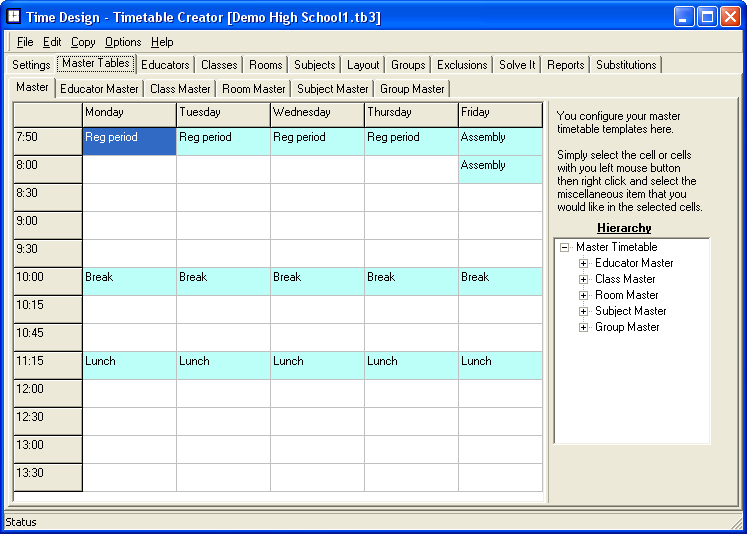Click the Time Design title bar icon
747x534 pixels.
(13, 17)
